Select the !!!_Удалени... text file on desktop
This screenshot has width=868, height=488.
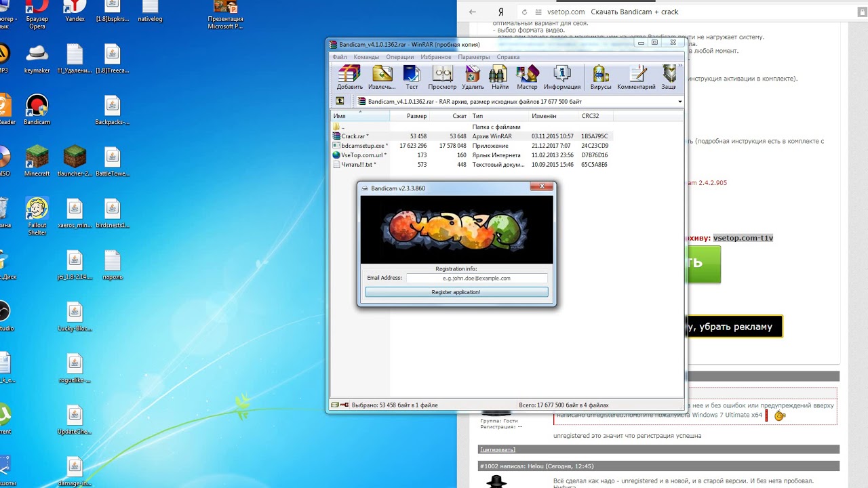tap(75, 58)
